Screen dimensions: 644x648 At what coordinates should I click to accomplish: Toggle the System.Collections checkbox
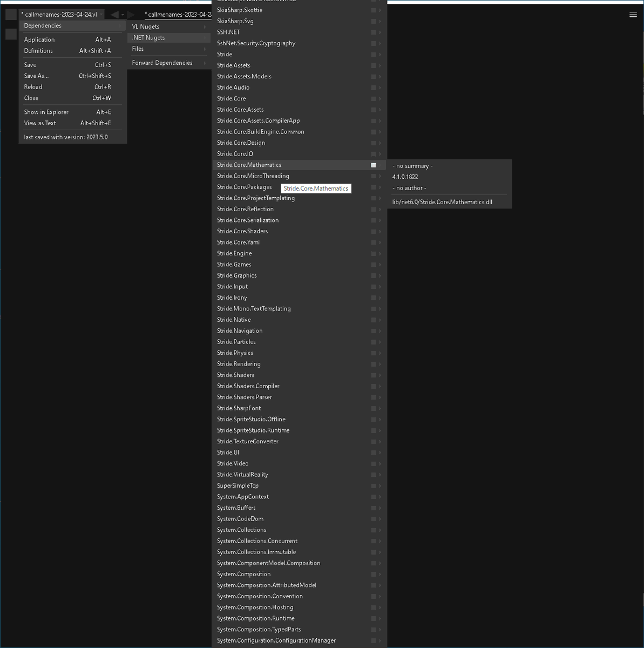pyautogui.click(x=373, y=530)
